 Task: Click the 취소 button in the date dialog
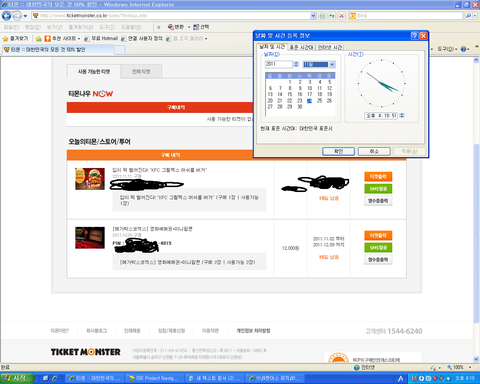[374, 151]
